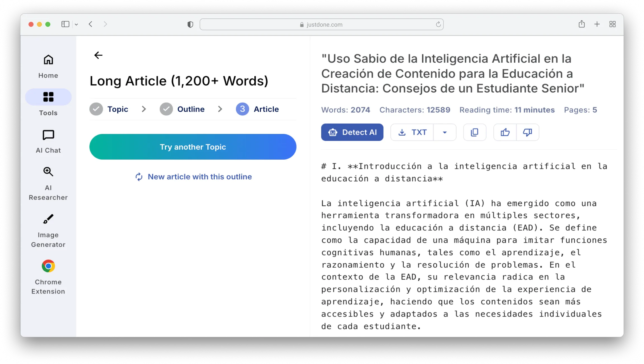Open the Safari sidebar options chevron
The image size is (644, 364).
tap(76, 25)
